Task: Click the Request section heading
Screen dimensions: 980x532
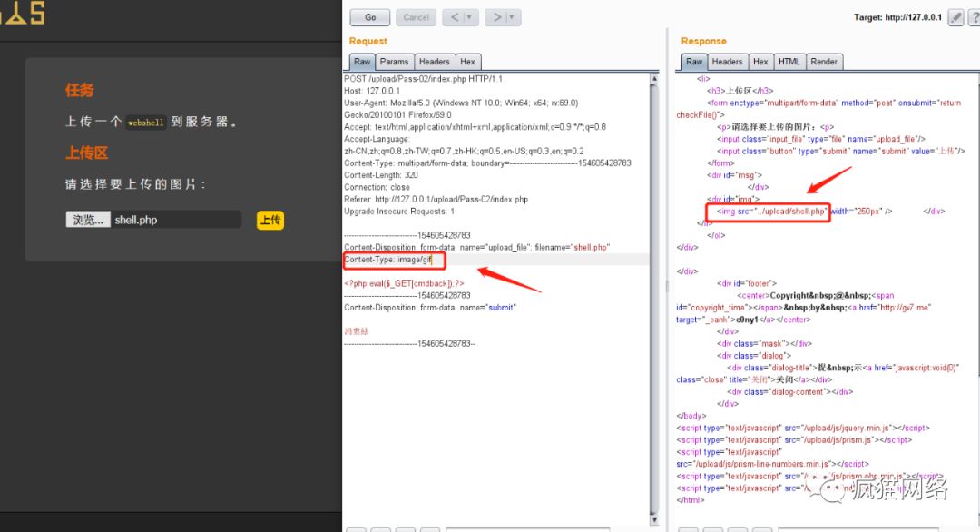Action: pyautogui.click(x=368, y=41)
